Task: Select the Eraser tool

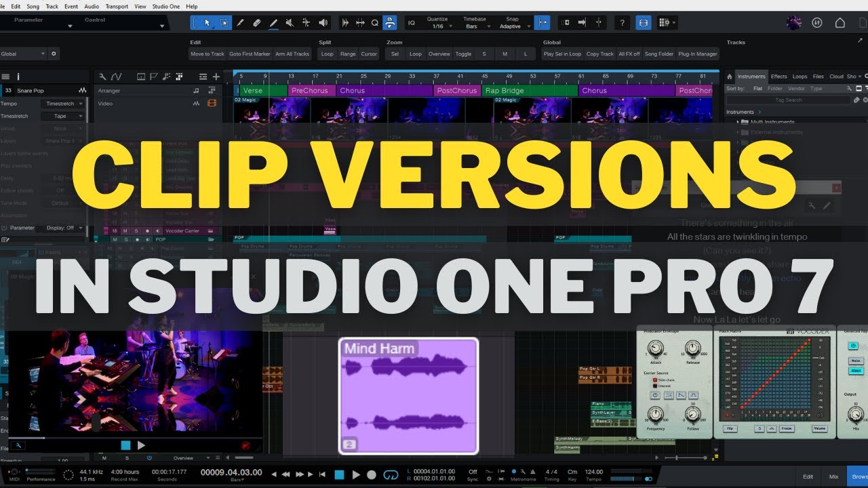Action: pyautogui.click(x=257, y=22)
